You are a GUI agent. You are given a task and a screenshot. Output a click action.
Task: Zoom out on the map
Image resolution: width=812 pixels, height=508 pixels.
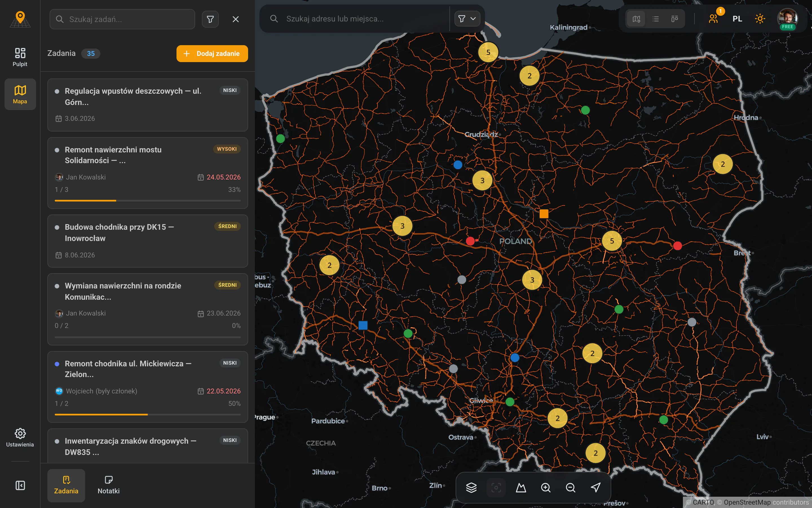click(570, 487)
